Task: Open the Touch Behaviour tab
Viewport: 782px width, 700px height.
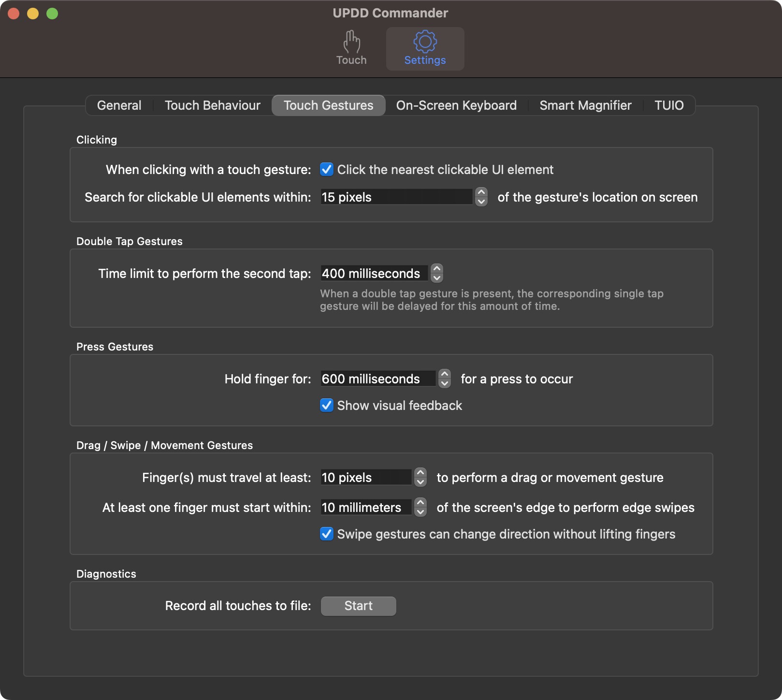Action: point(213,105)
